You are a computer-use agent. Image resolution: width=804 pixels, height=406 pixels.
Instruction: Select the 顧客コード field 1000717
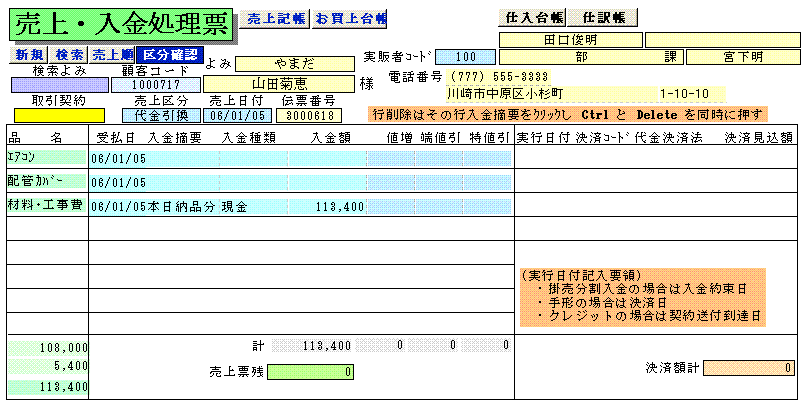156,85
